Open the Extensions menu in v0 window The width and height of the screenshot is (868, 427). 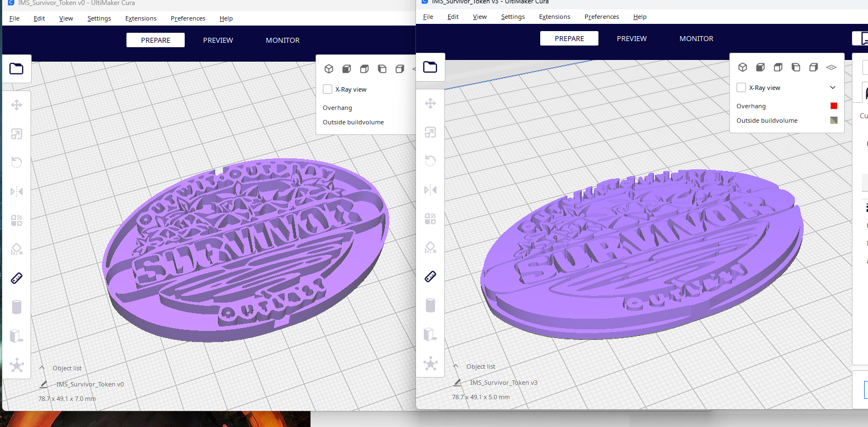tap(141, 18)
